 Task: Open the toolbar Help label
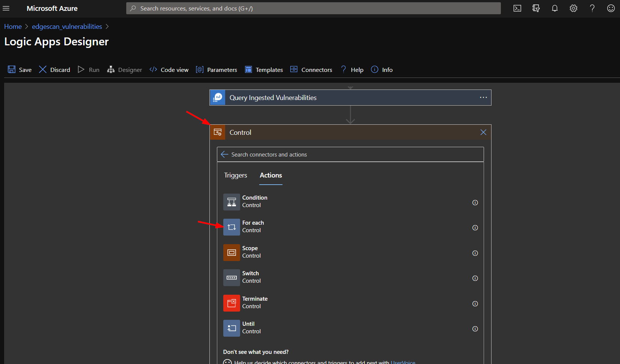point(357,70)
